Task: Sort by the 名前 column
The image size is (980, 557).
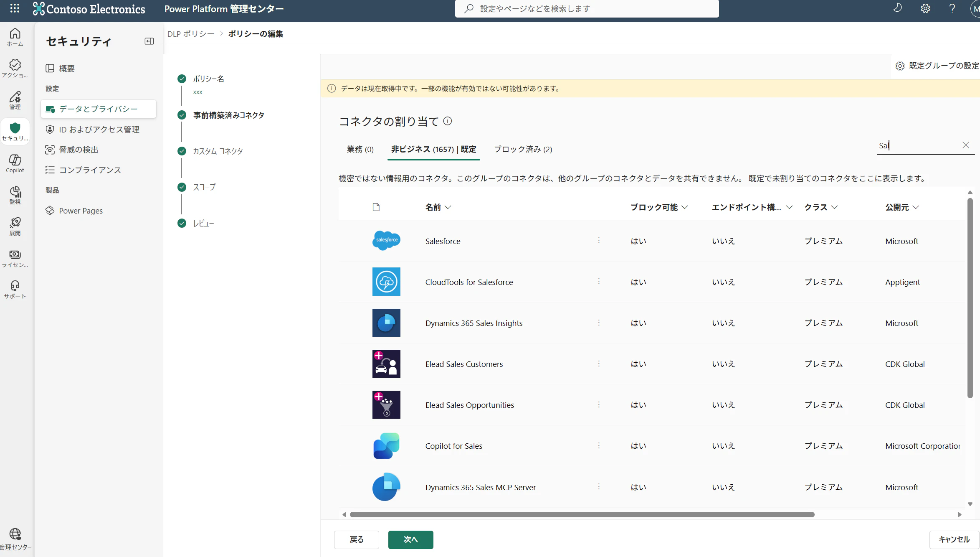Action: tap(438, 207)
